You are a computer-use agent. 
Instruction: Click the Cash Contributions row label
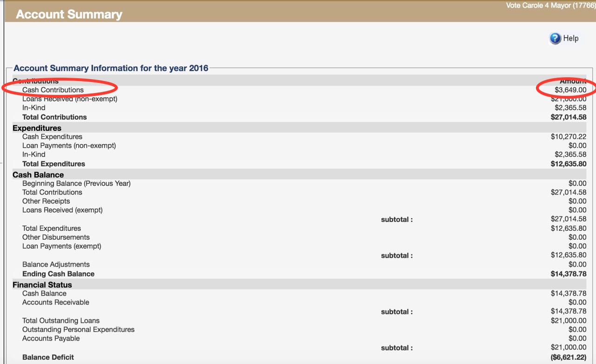click(x=53, y=90)
